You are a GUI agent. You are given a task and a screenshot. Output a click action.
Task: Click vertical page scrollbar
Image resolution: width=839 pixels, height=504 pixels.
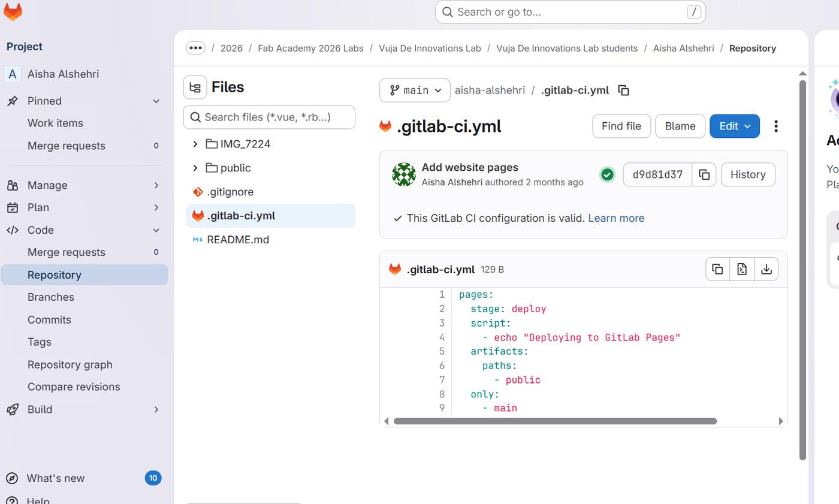tap(802, 270)
